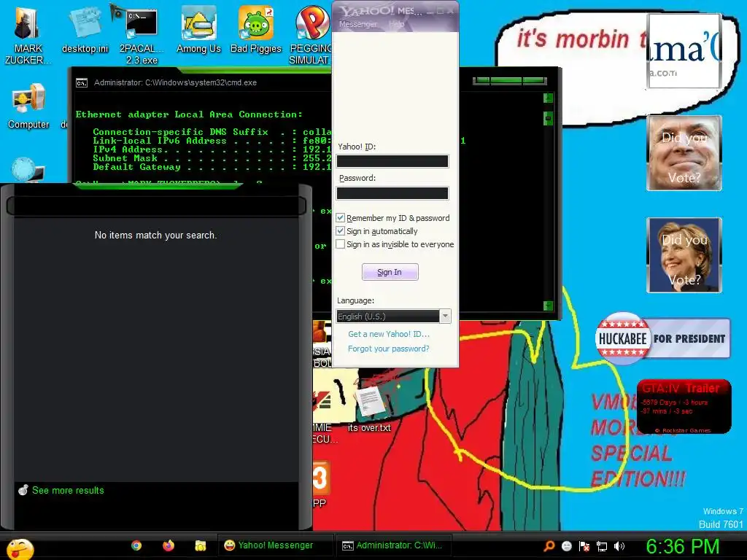Click the Yahoo smiley tray icon

coord(566,546)
